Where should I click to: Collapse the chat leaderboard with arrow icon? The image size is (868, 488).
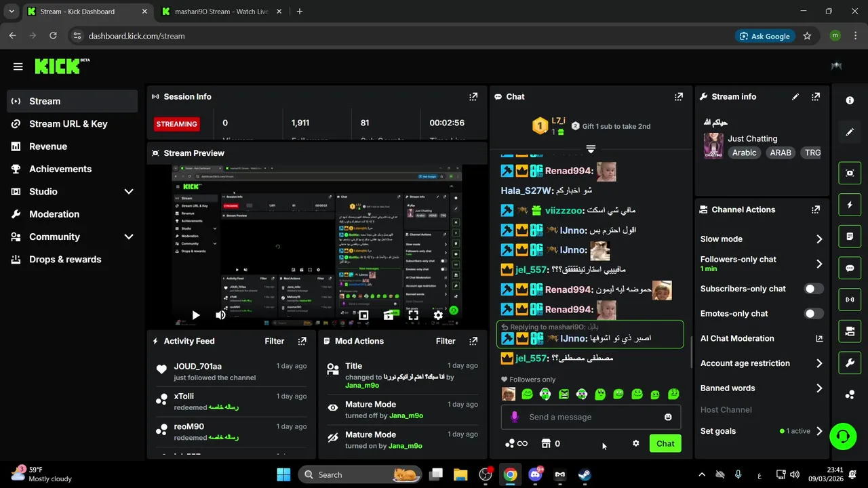pyautogui.click(x=591, y=149)
